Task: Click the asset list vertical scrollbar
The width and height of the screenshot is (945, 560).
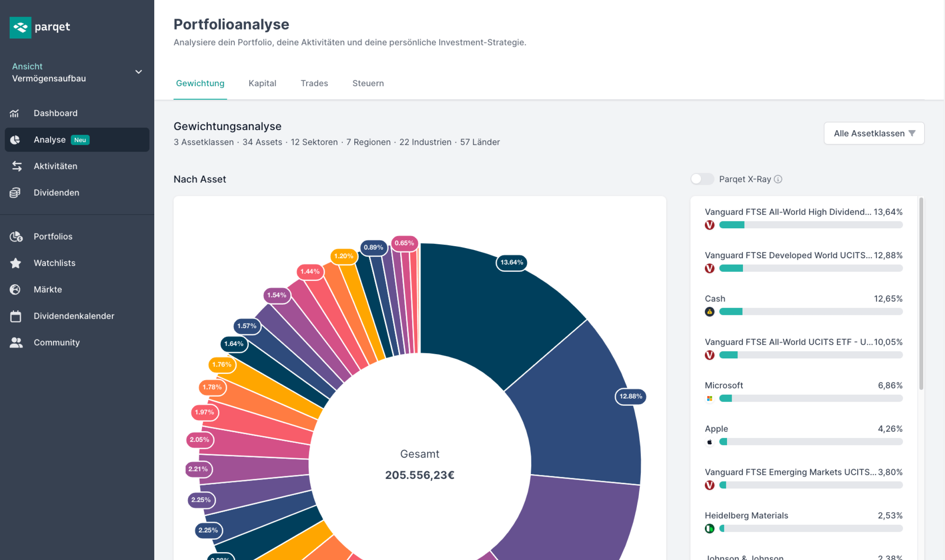Action: pos(921,294)
